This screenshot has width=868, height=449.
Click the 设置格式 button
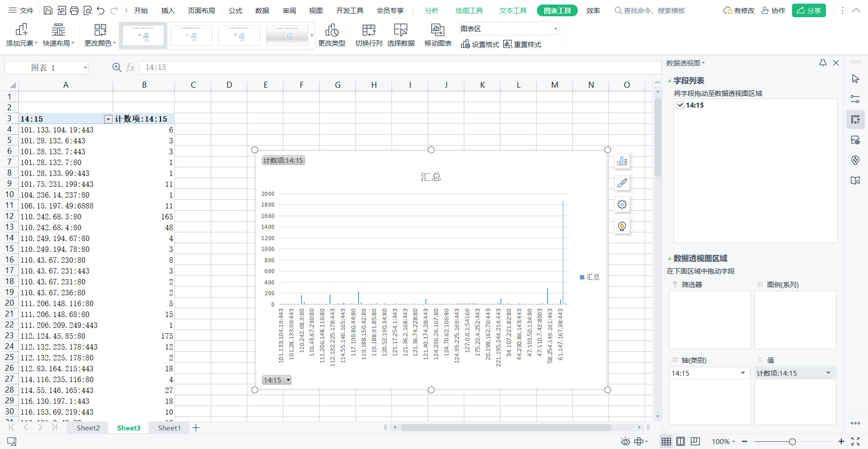[x=480, y=44]
